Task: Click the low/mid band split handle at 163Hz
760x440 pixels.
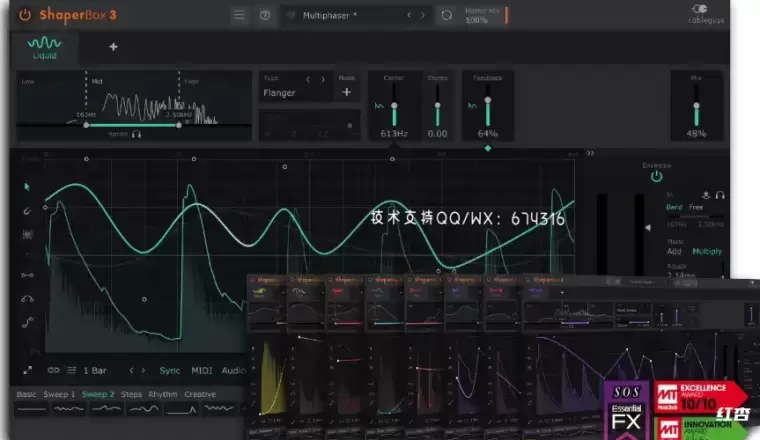Action: (x=86, y=125)
